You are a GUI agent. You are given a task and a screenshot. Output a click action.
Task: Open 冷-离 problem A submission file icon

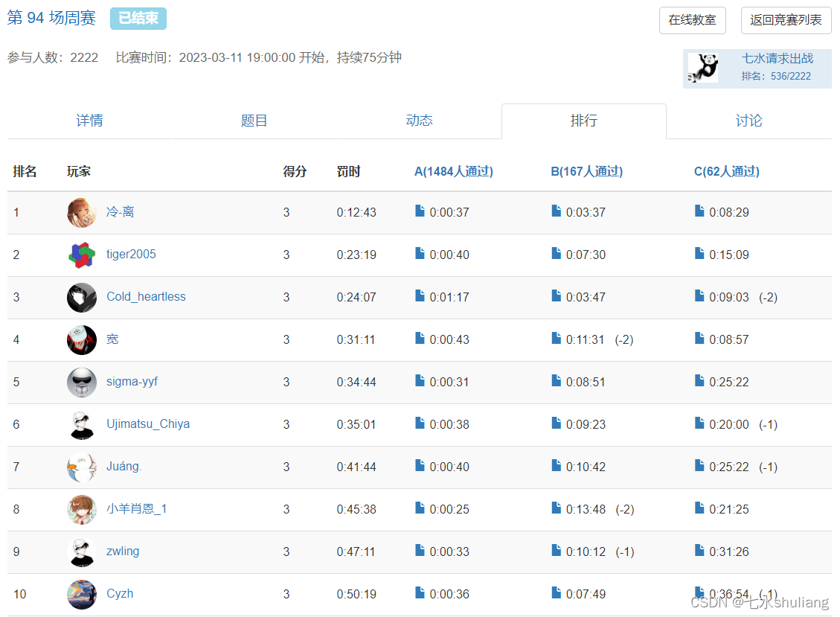point(420,211)
